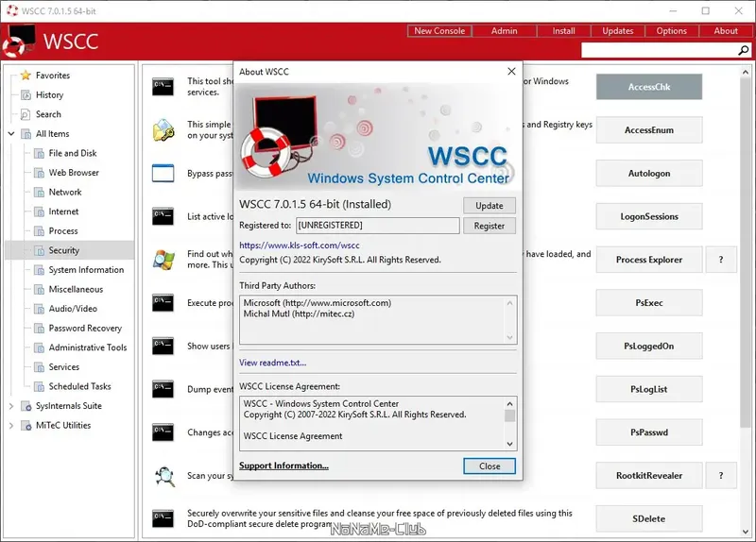Launch AccessChk button

[649, 87]
